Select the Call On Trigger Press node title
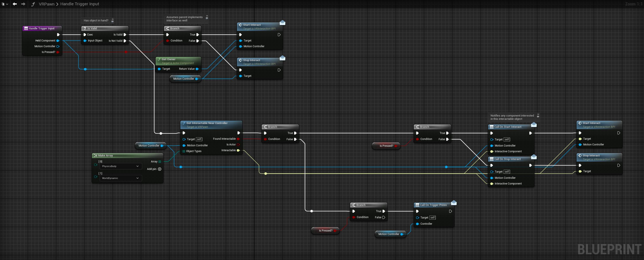This screenshot has width=644, height=260. click(x=433, y=205)
